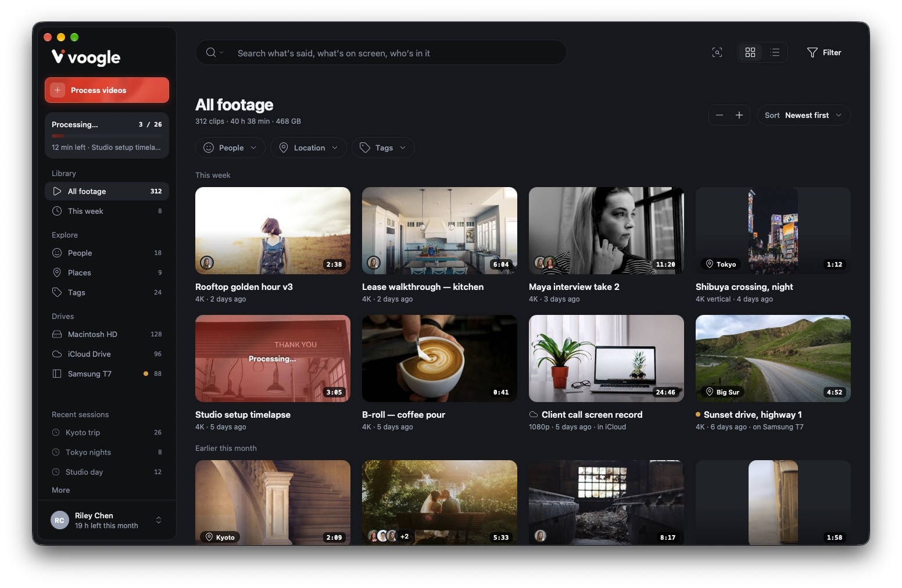902x588 pixels.
Task: Select the Samsung T7 drive
Action: click(107, 374)
